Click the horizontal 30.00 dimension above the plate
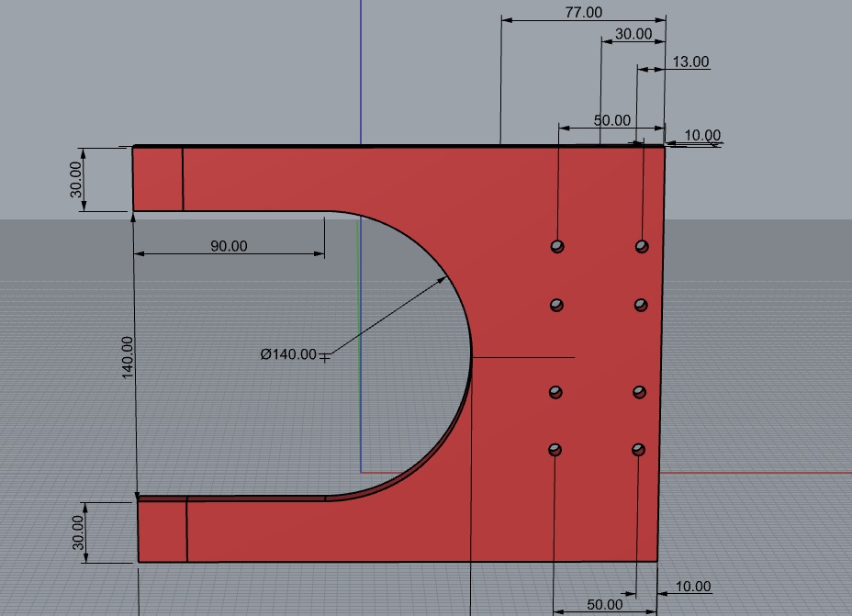The width and height of the screenshot is (852, 616). coord(633,34)
